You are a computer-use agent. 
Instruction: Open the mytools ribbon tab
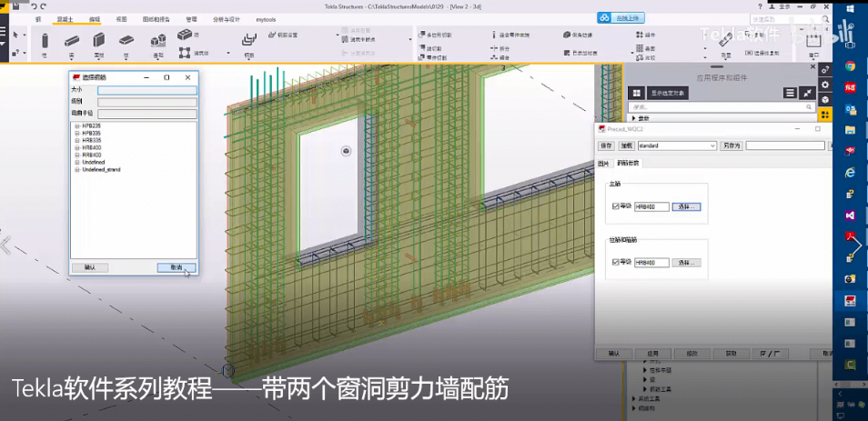(x=266, y=19)
